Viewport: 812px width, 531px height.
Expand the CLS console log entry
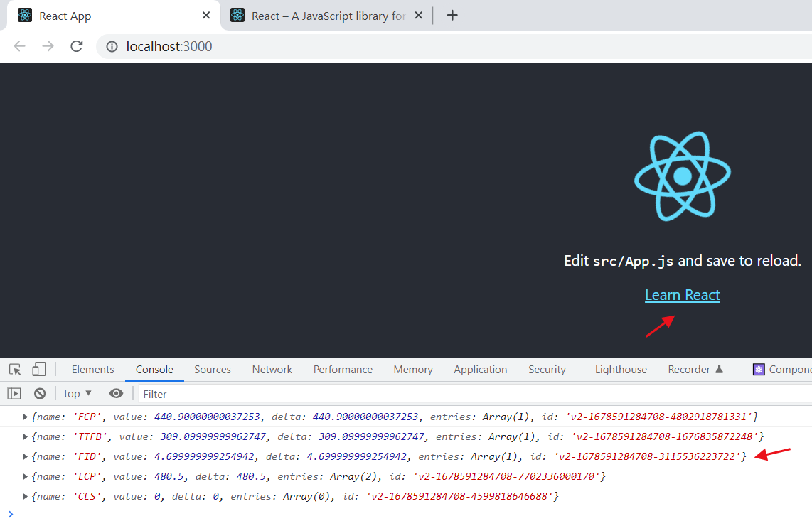pyautogui.click(x=25, y=496)
